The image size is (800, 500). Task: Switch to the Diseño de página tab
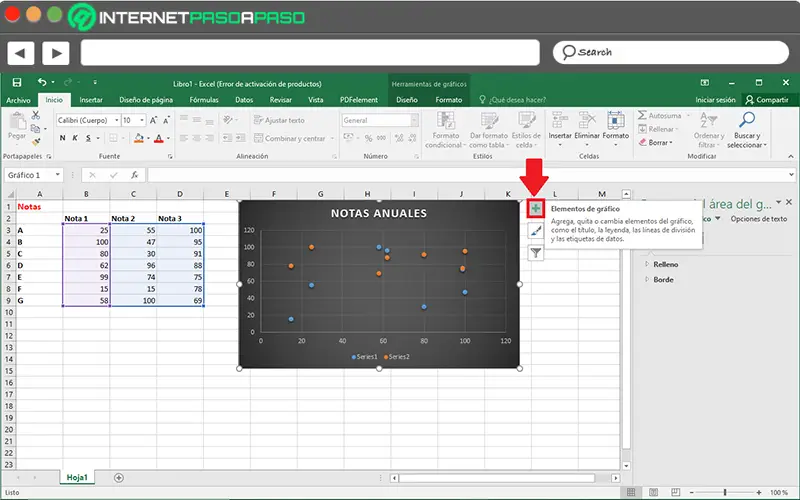pyautogui.click(x=146, y=100)
